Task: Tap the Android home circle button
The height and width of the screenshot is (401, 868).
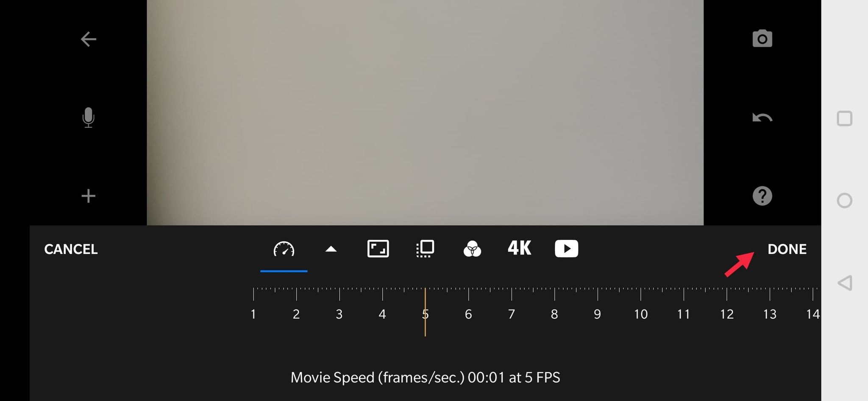Action: point(844,200)
